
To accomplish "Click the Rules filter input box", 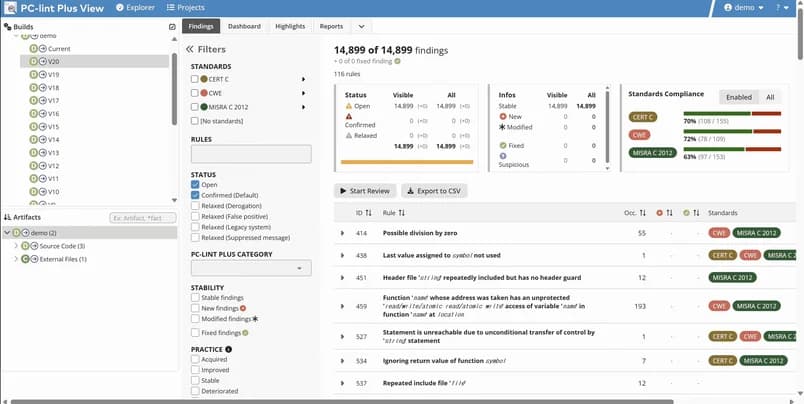I will (251, 154).
